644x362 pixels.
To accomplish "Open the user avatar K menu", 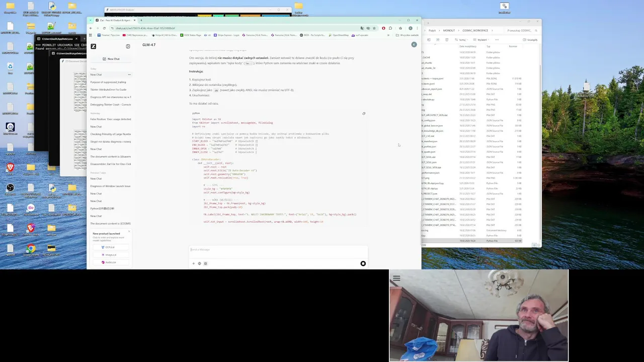I will pos(414,45).
